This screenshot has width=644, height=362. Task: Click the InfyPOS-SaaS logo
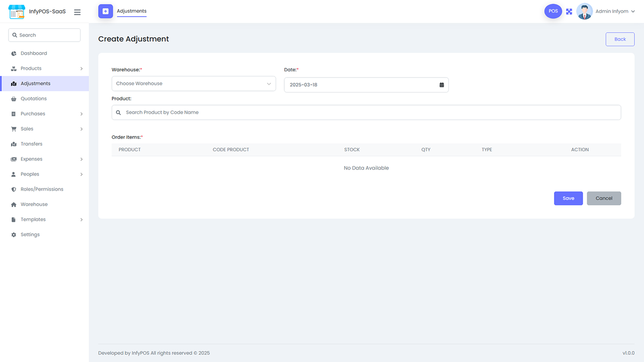point(17,11)
